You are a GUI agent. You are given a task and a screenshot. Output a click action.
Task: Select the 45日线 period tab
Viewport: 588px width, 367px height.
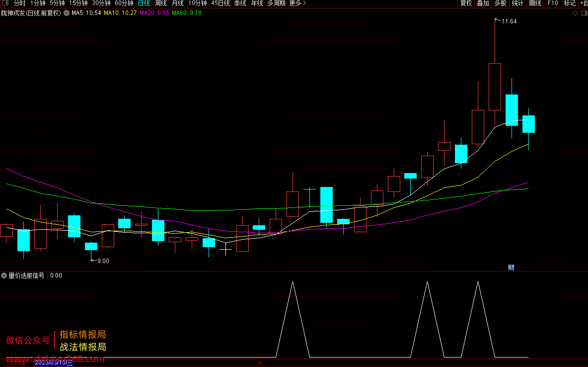(220, 3)
